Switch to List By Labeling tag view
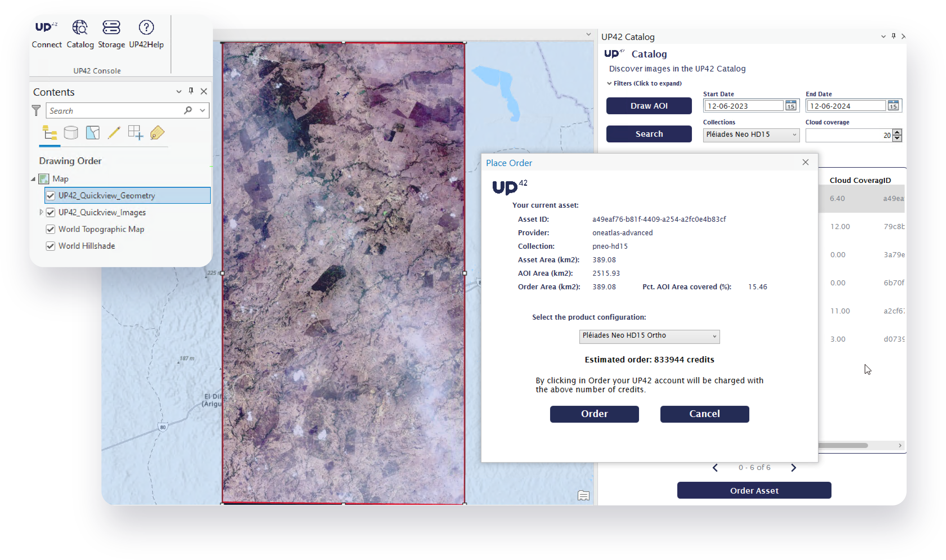This screenshot has height=560, width=946. tap(157, 133)
